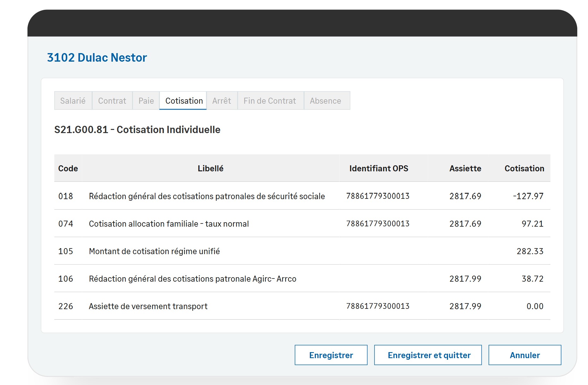Viewport: 588px width, 385px height.
Task: Click the Enregistrer button
Action: point(331,355)
